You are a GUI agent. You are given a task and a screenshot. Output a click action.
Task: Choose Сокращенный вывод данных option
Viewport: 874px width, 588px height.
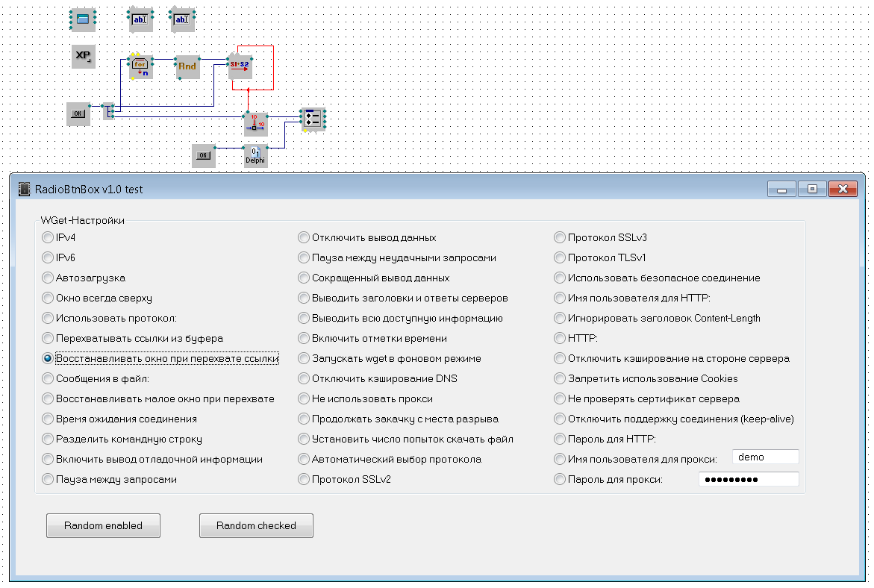click(x=374, y=278)
